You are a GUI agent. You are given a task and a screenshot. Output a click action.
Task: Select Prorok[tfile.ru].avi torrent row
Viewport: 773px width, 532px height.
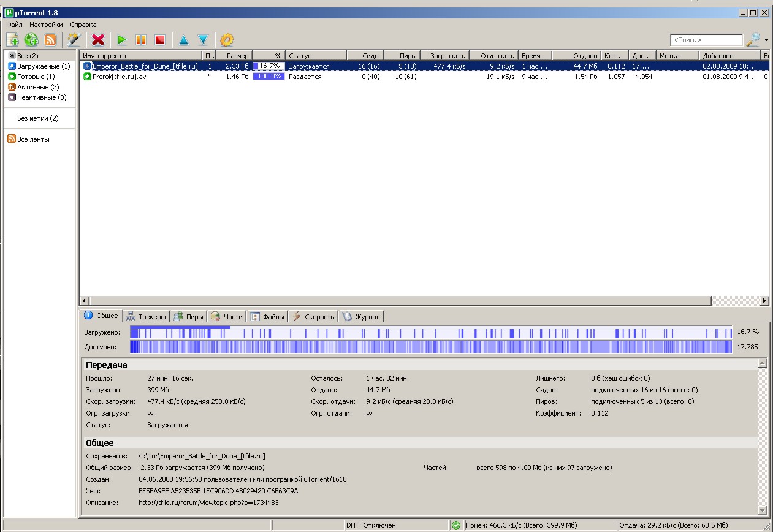click(x=425, y=77)
